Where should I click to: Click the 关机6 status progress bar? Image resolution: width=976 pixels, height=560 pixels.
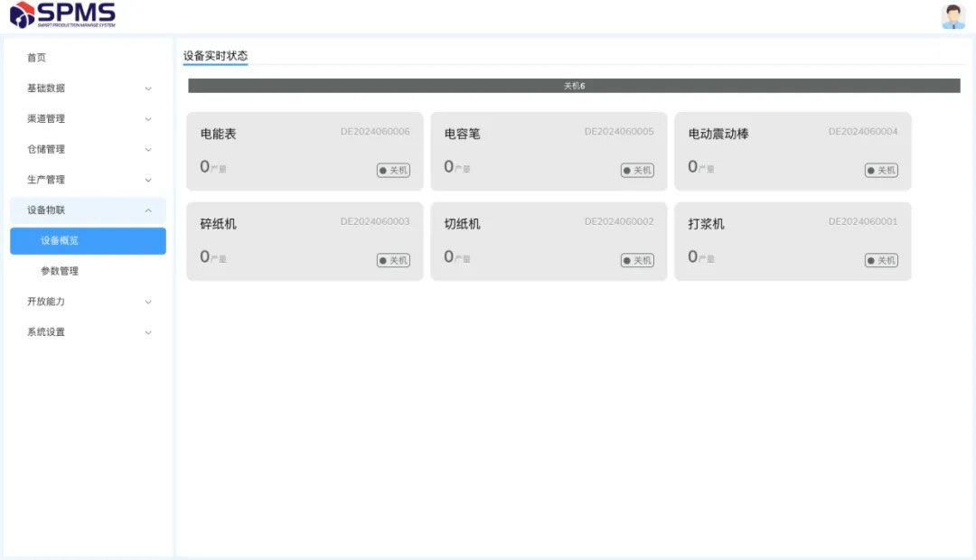coord(574,86)
